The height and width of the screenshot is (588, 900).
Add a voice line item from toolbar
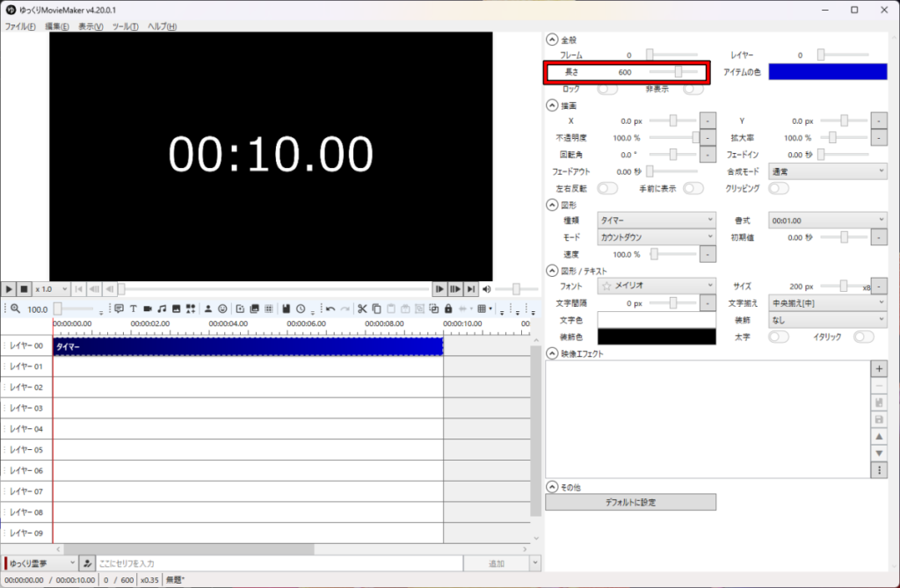click(119, 309)
